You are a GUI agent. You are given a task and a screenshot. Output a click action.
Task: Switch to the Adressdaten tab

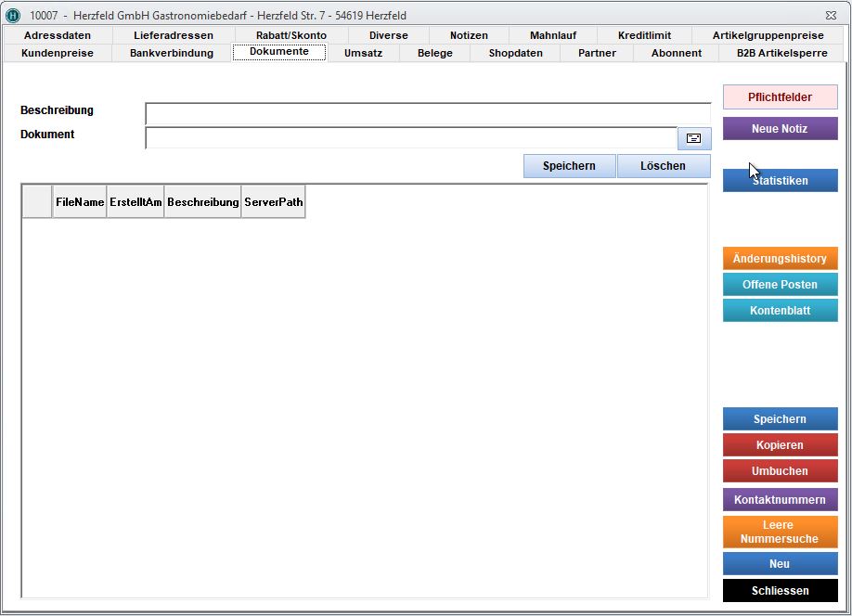click(x=58, y=35)
